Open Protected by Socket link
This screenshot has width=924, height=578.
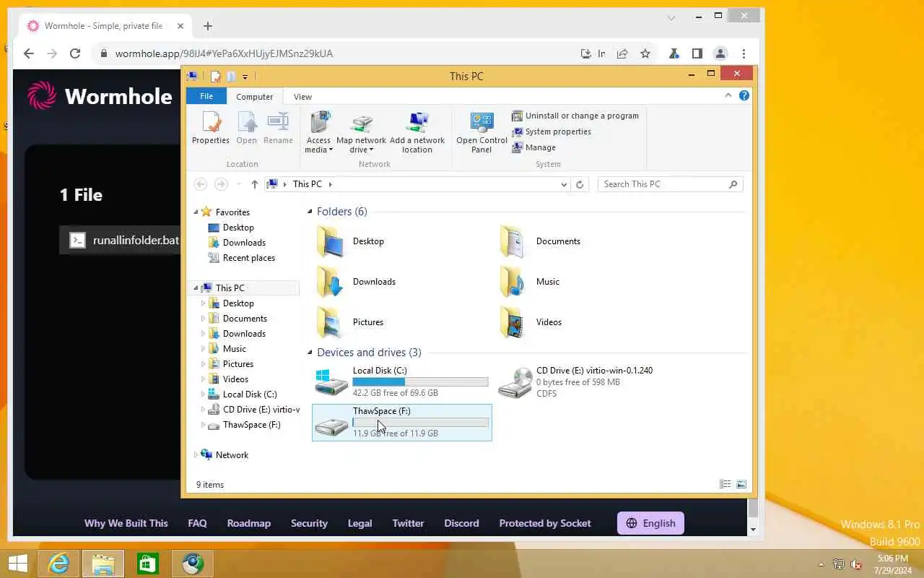(x=545, y=523)
